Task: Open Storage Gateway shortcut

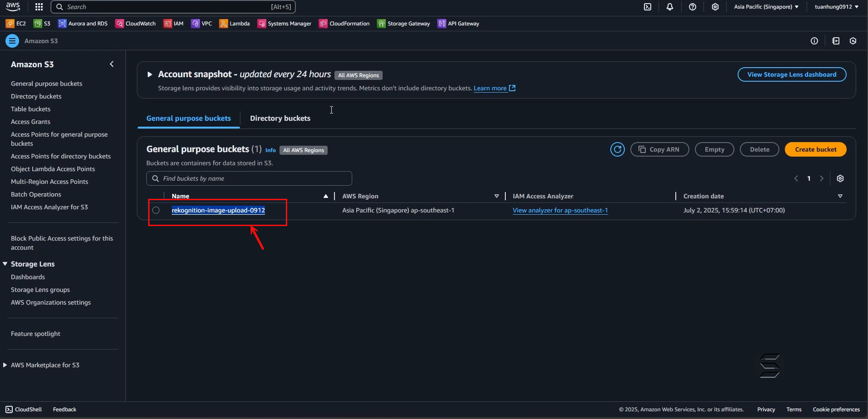Action: (404, 24)
